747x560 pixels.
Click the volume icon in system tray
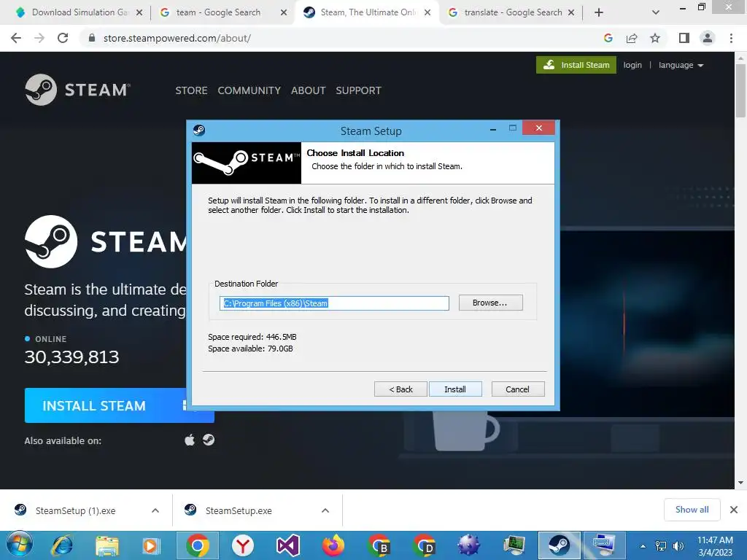tap(678, 545)
